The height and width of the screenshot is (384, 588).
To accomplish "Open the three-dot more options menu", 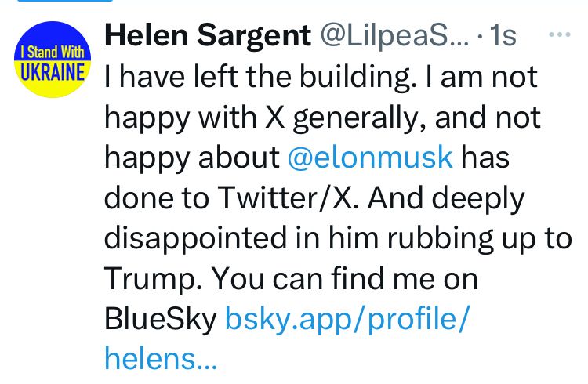I will coord(560,36).
